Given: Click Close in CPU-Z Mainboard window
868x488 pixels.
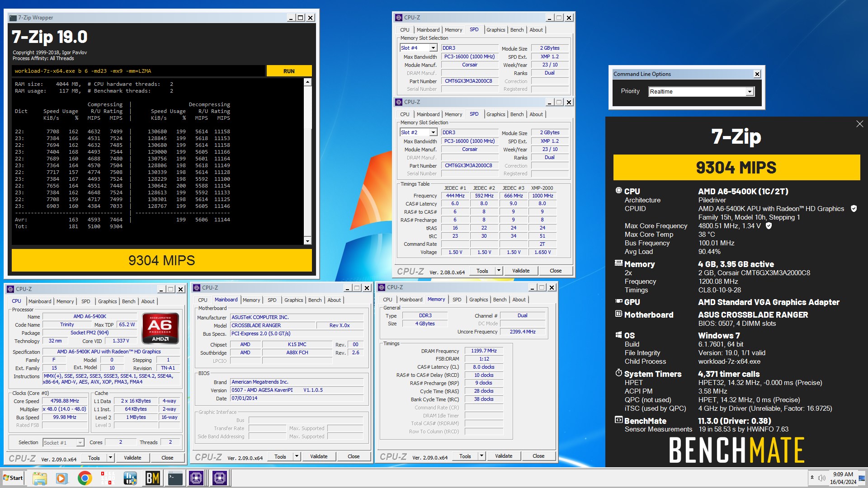Looking at the screenshot, I should (354, 457).
